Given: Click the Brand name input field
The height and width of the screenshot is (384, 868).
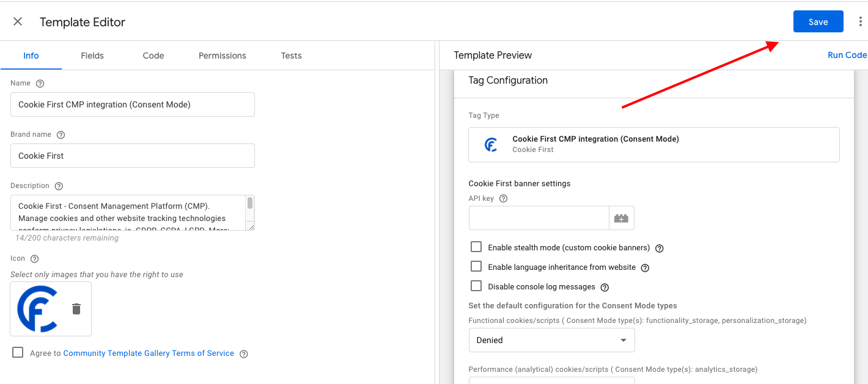Looking at the screenshot, I should 133,156.
